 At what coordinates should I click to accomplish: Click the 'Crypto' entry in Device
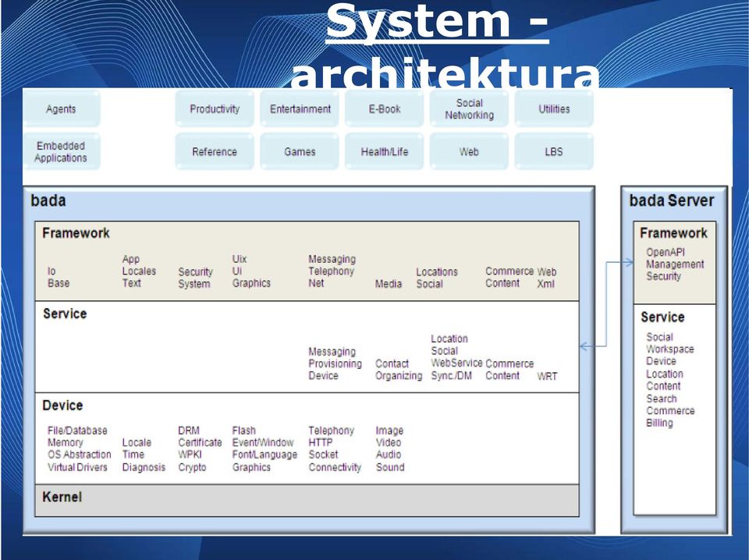[x=192, y=467]
